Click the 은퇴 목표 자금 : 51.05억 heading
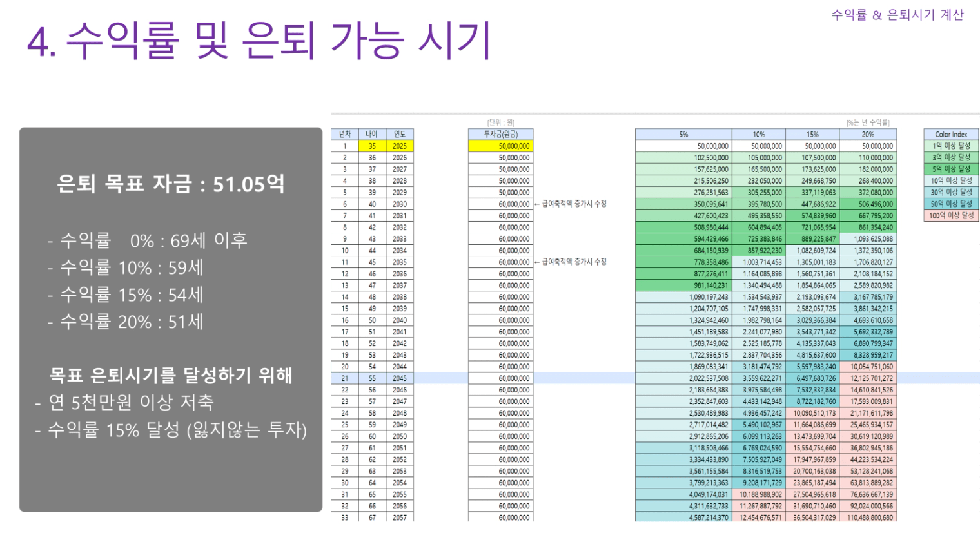 [171, 184]
